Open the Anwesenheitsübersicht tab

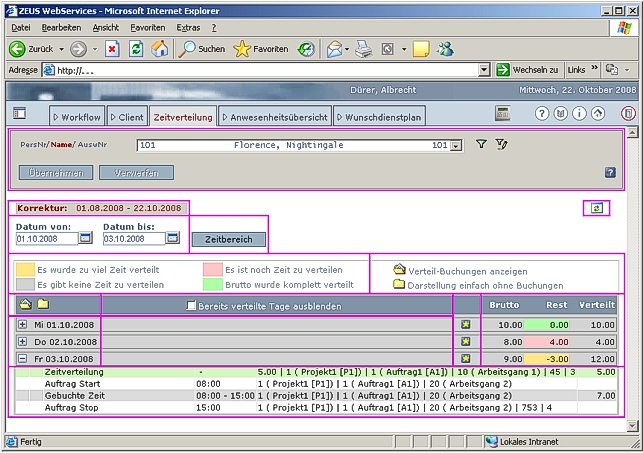click(275, 117)
